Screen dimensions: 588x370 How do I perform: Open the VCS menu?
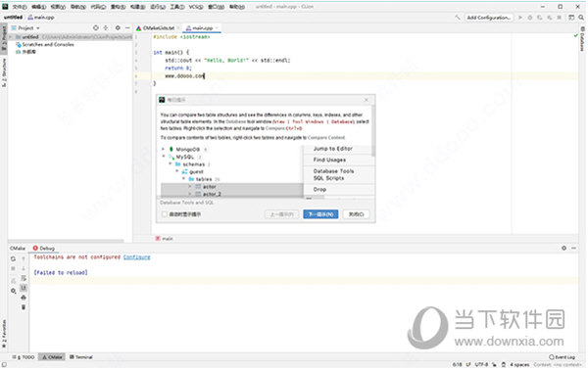[x=195, y=7]
